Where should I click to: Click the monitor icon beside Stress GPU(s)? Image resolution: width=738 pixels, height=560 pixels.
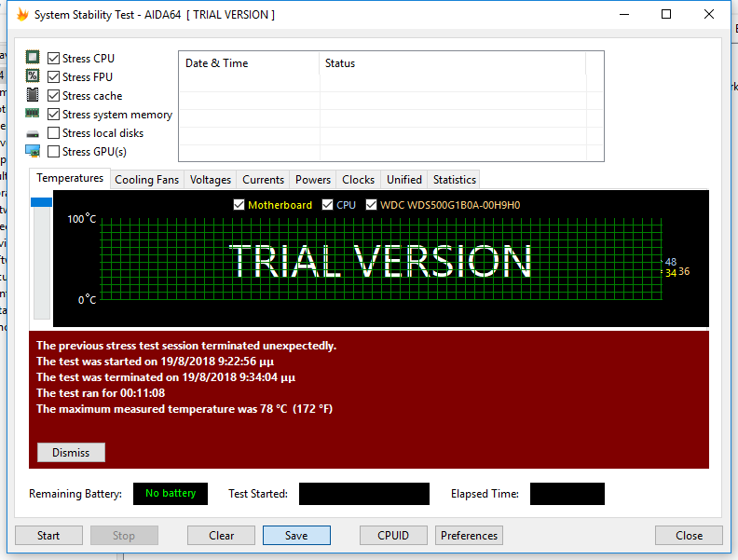pyautogui.click(x=33, y=151)
